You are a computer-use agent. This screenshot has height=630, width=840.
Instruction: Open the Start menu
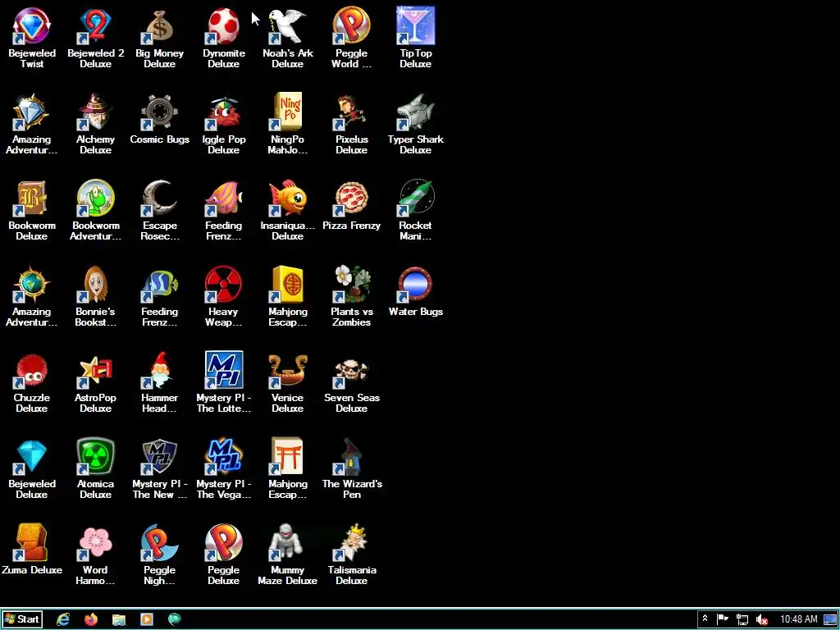pos(22,619)
